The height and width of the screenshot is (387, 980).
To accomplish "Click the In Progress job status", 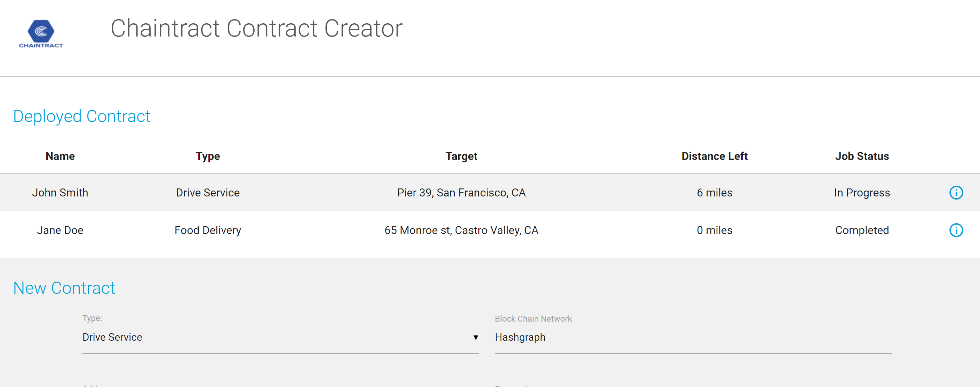I will pos(862,193).
